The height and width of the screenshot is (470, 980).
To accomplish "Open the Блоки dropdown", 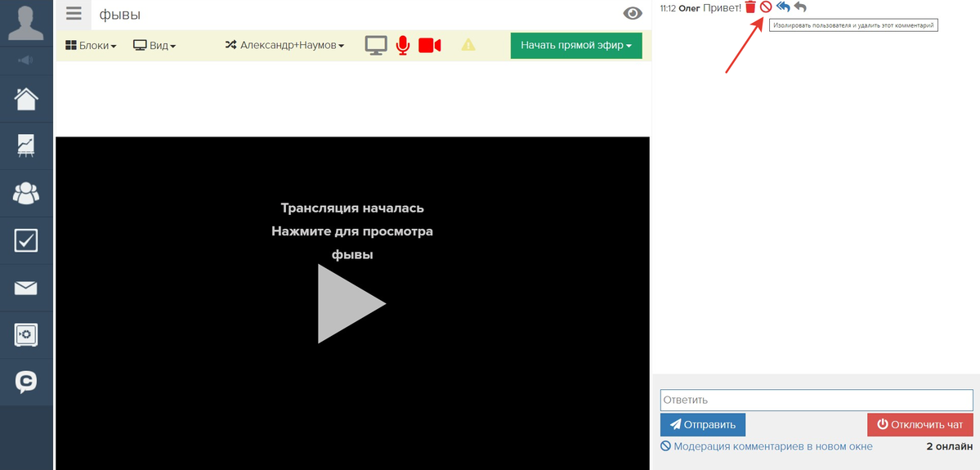I will [92, 46].
